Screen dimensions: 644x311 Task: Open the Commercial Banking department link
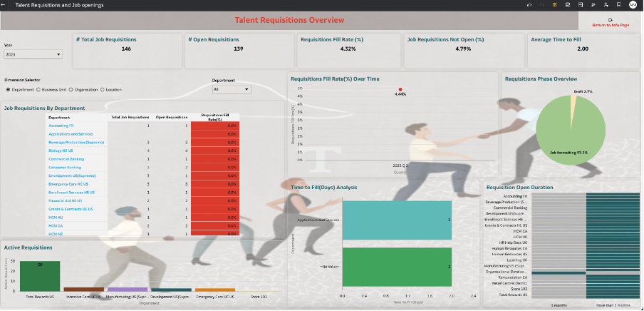[66, 159]
